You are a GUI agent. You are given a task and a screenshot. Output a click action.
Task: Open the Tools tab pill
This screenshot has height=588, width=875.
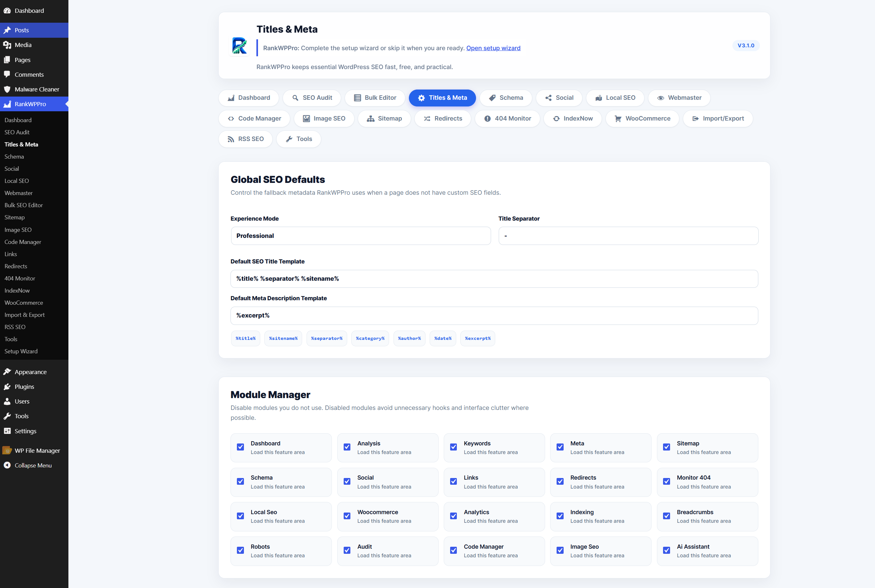298,139
